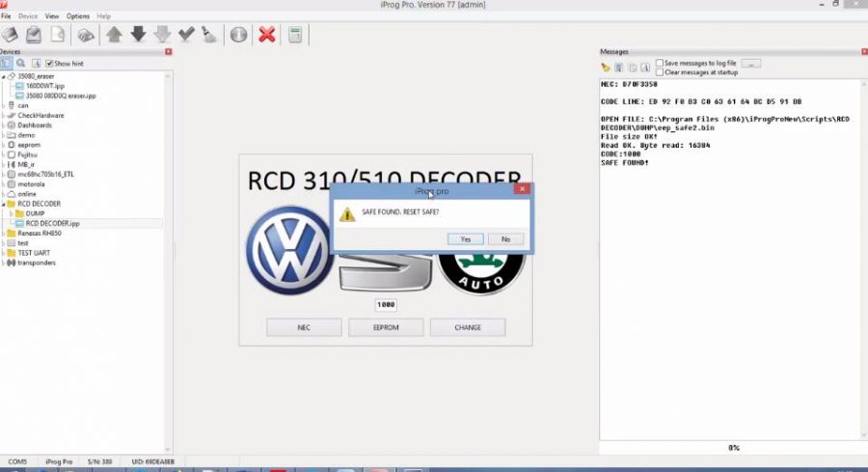The width and height of the screenshot is (868, 472).
Task: Click the checkmark verify toolbar icon
Action: click(186, 35)
